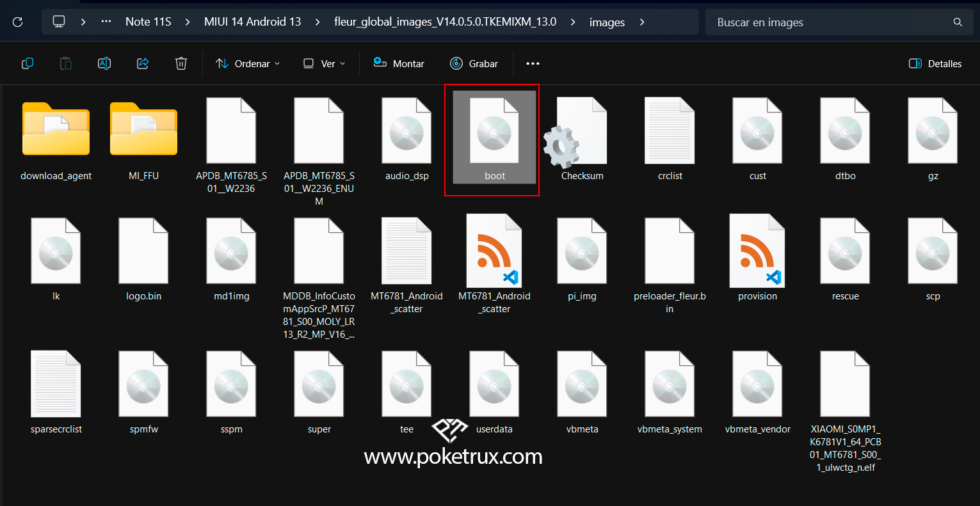Expand the hidden breadcrumb path ellipsis
The width and height of the screenshot is (980, 506).
coord(106,22)
